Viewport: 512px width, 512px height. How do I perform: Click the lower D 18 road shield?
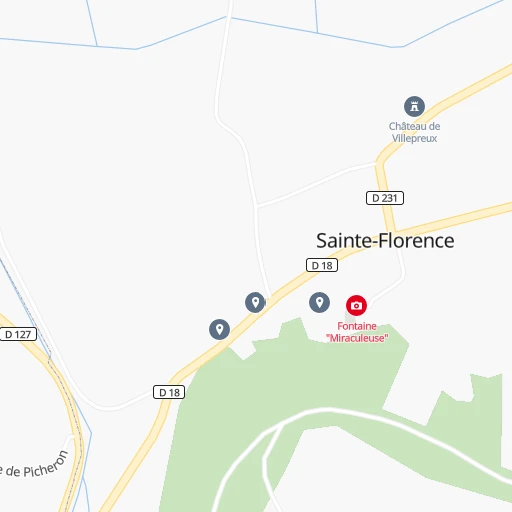[169, 392]
